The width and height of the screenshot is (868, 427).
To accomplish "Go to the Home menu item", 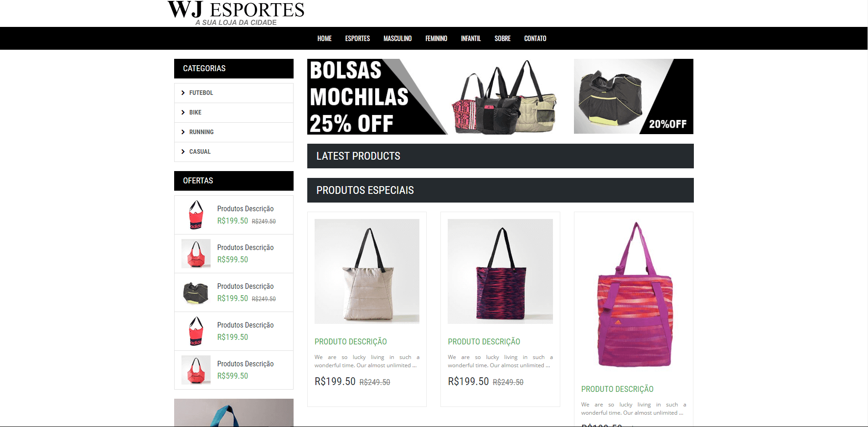I will (x=324, y=38).
